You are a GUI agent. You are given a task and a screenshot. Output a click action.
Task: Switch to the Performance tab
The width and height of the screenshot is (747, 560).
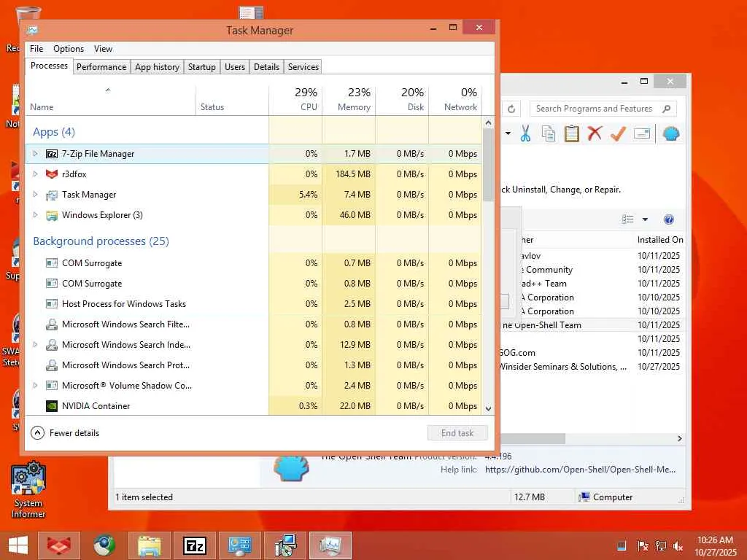101,67
